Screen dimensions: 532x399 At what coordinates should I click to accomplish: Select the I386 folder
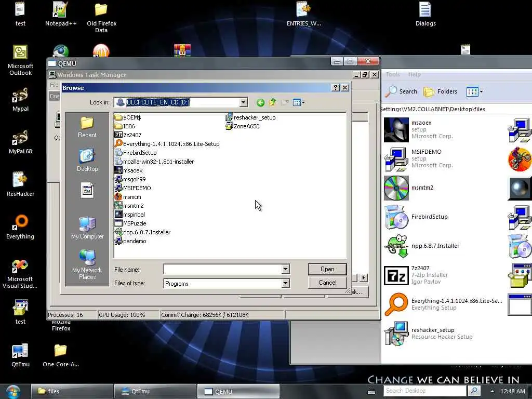point(125,126)
